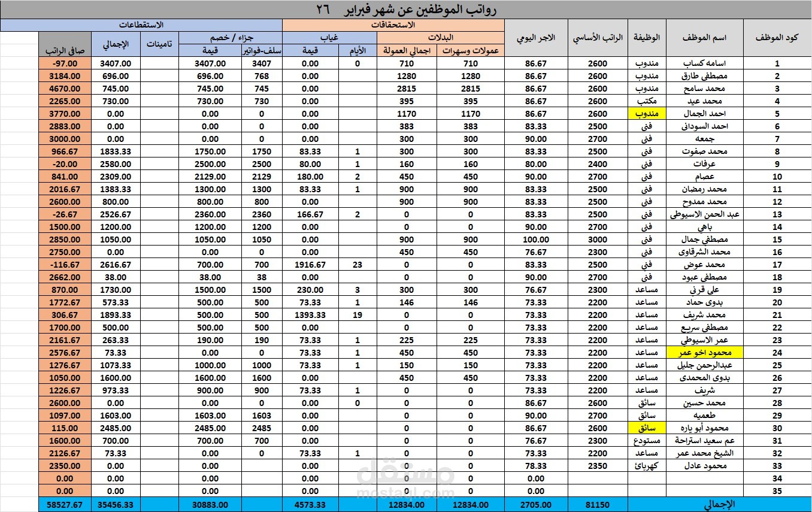Select the advances cell 2485 of محمود أبو ياره
Image resolution: width=812 pixels, height=512 pixels.
coord(262,428)
